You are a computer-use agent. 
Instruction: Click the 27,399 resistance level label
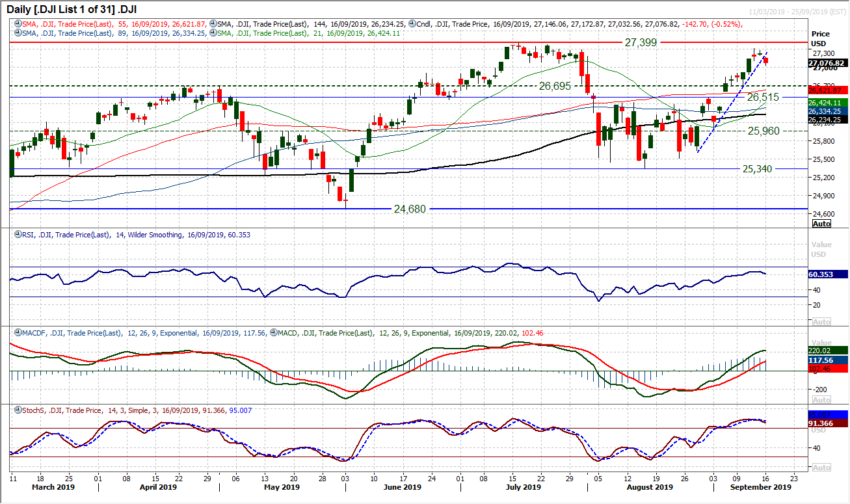pyautogui.click(x=641, y=42)
